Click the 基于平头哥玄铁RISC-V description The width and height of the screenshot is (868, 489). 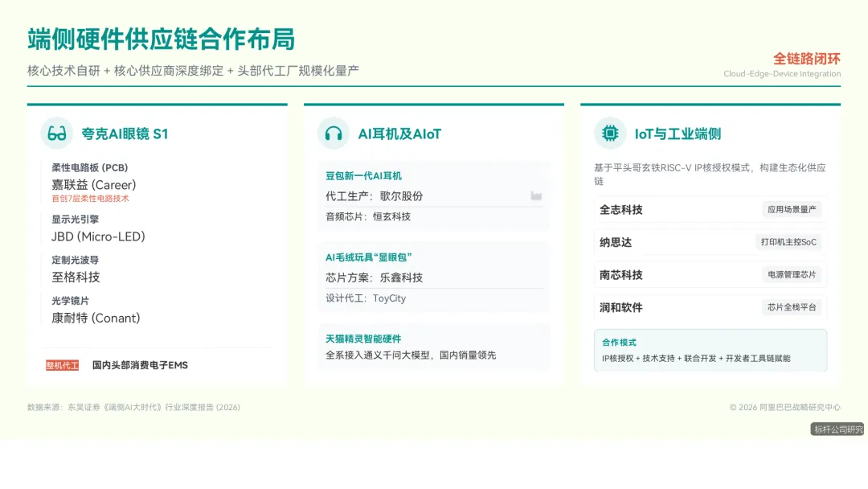[x=710, y=175]
